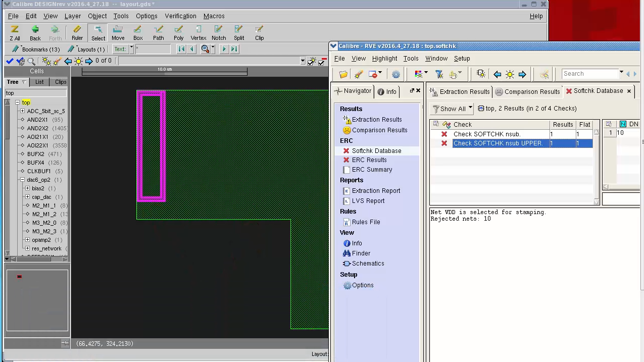
Task: Collapse the dac6_op2 tree node
Action: [22, 180]
